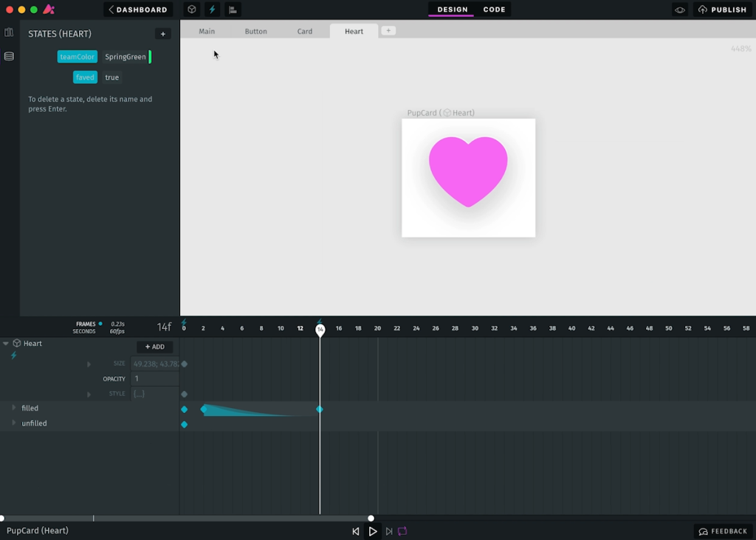The width and height of the screenshot is (756, 540).
Task: Expand the filled layer row
Action: point(13,408)
